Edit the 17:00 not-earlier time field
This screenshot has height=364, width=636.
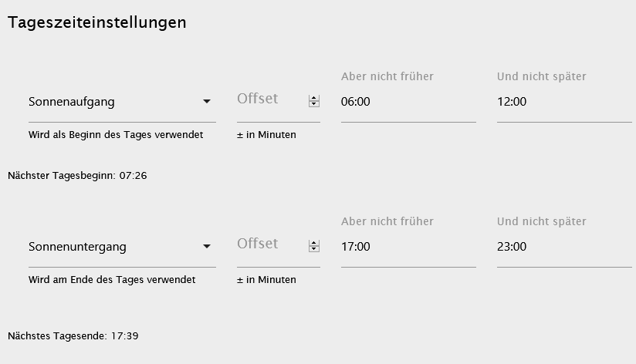(x=408, y=247)
